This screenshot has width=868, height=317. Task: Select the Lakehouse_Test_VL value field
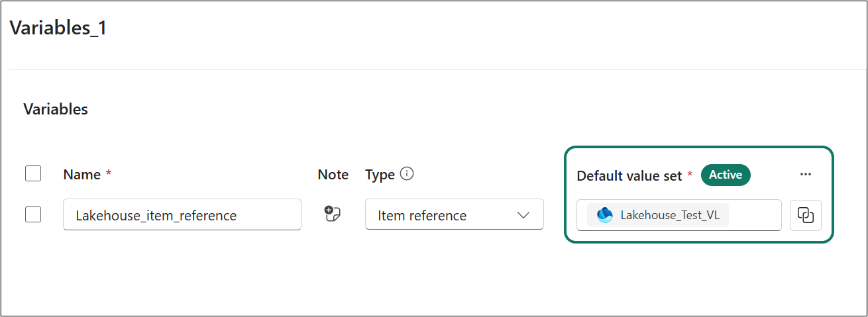click(x=679, y=215)
